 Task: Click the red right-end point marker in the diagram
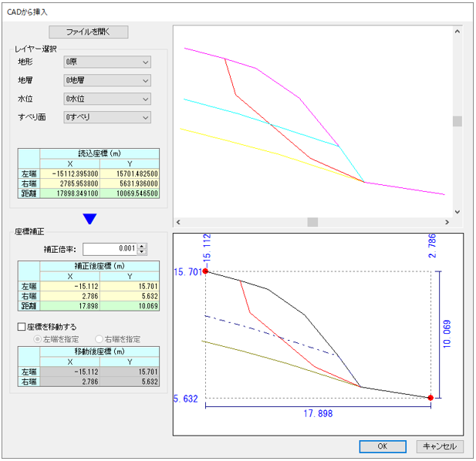point(430,398)
